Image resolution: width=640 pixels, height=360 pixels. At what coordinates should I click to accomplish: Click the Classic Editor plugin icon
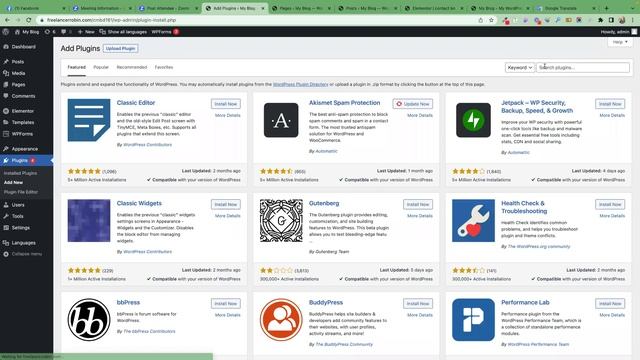tap(89, 120)
